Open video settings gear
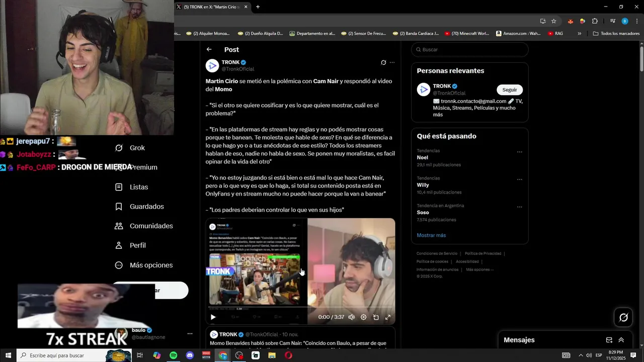This screenshot has height=362, width=644. click(363, 317)
